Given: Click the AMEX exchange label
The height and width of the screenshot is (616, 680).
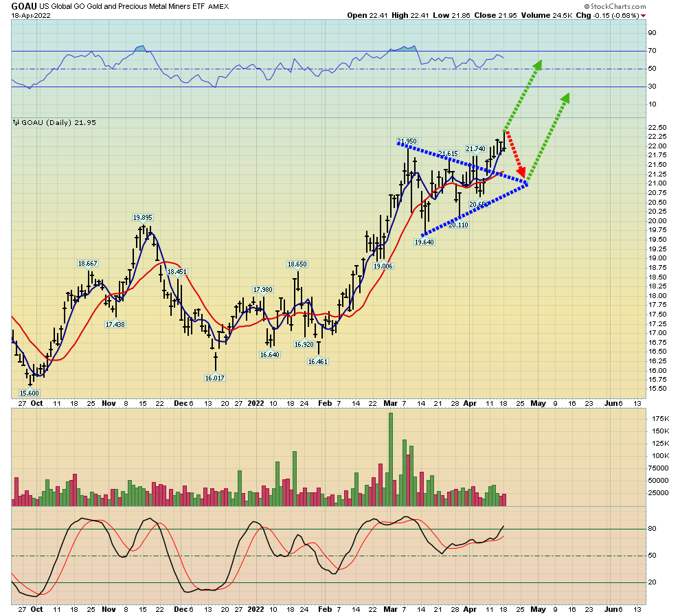Looking at the screenshot, I should (218, 6).
